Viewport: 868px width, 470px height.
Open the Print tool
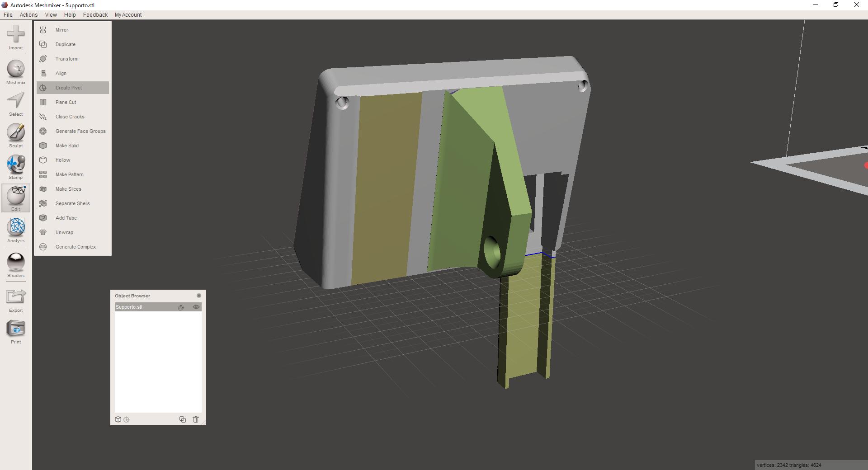coord(16,329)
